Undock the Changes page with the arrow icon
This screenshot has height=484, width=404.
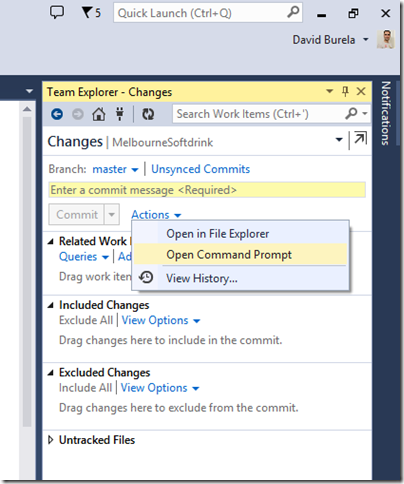360,138
